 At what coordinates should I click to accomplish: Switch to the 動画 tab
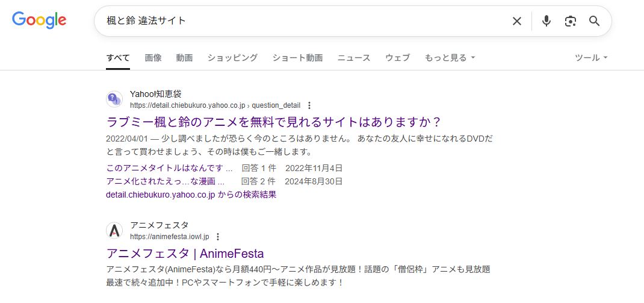click(x=184, y=58)
